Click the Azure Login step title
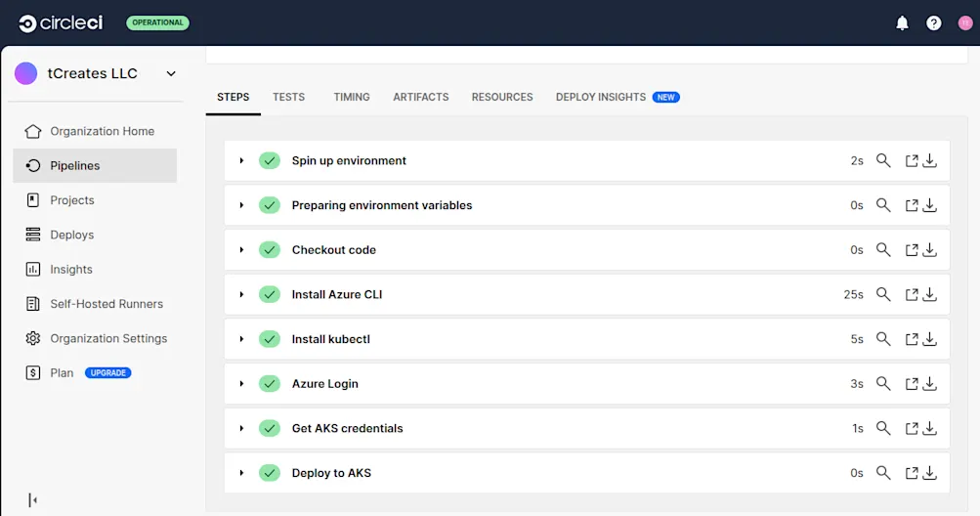This screenshot has height=516, width=980. pyautogui.click(x=325, y=383)
